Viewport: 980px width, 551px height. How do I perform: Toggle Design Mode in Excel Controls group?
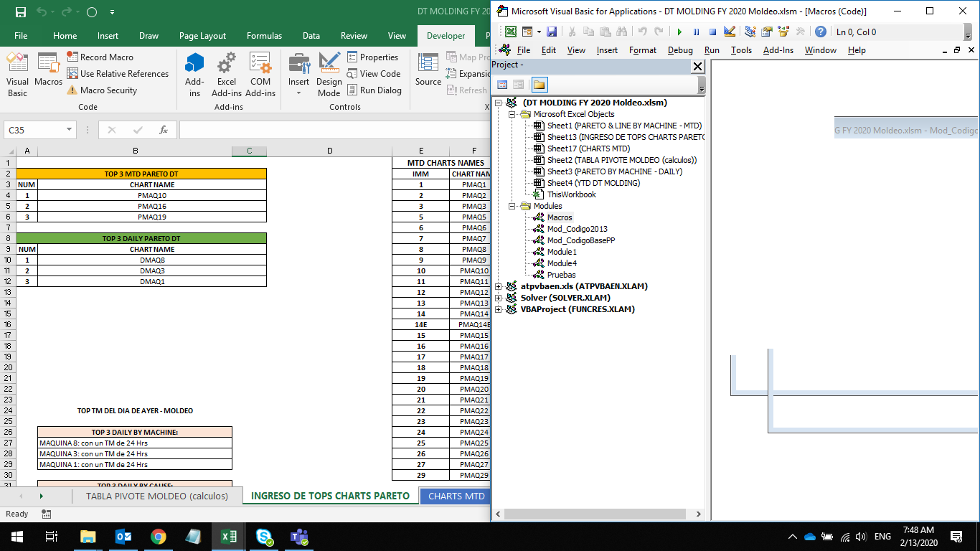(329, 75)
